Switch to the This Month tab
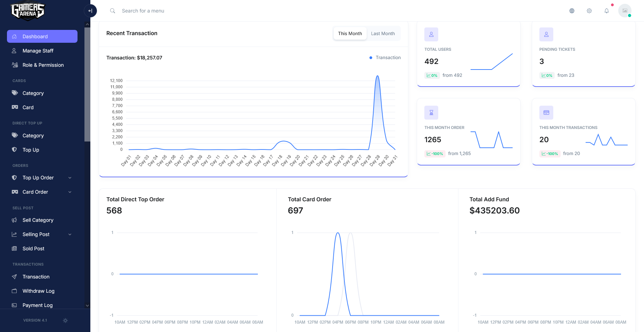The width and height of the screenshot is (644, 332). (350, 33)
